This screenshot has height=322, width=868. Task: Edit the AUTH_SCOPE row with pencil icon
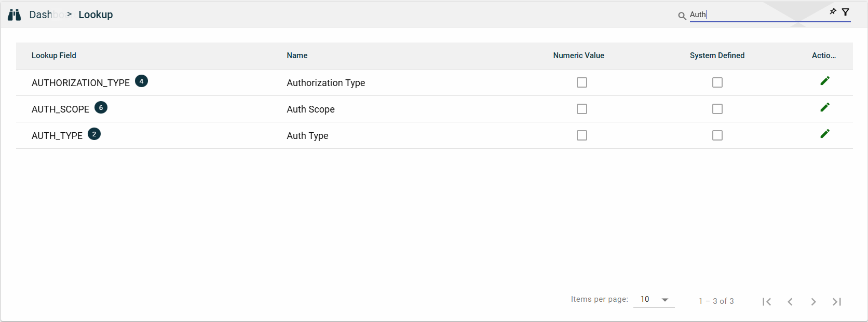click(825, 107)
